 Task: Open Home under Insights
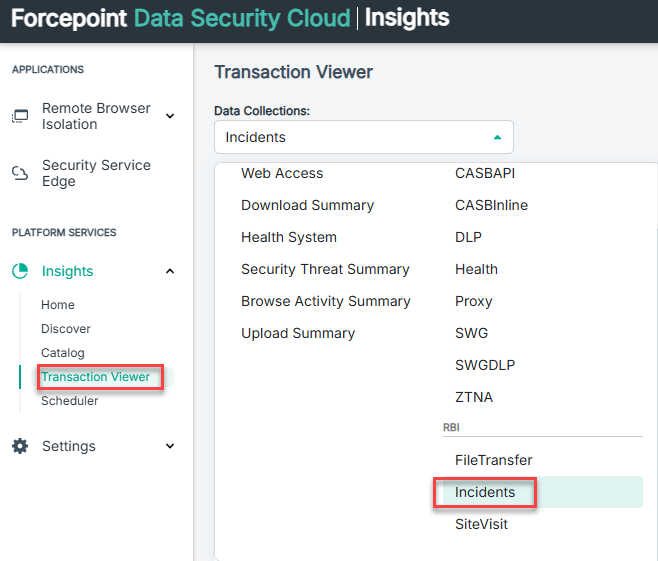click(58, 305)
